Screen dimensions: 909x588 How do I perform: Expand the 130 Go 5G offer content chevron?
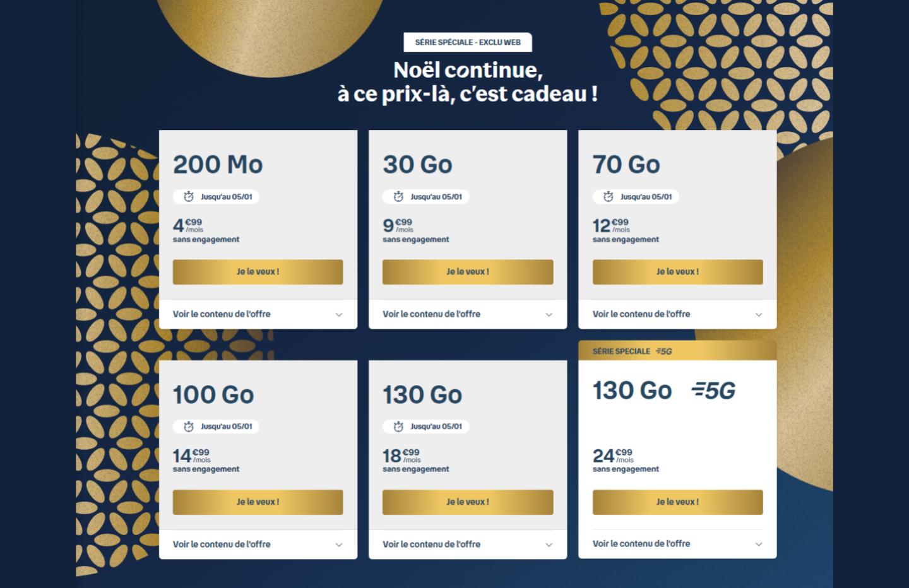pyautogui.click(x=759, y=544)
